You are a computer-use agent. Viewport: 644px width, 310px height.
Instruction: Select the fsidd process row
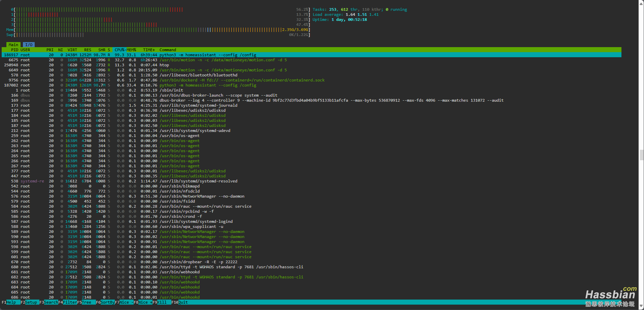click(x=311, y=201)
